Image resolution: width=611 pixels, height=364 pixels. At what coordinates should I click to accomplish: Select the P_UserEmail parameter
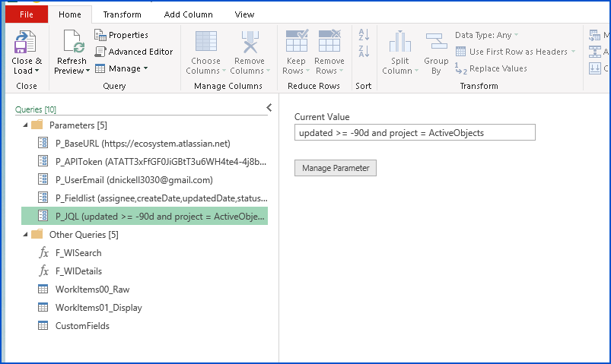pos(144,180)
